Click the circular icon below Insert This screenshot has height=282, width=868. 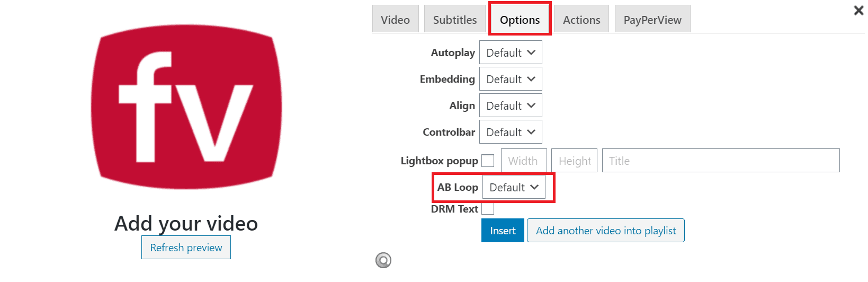coord(383,260)
